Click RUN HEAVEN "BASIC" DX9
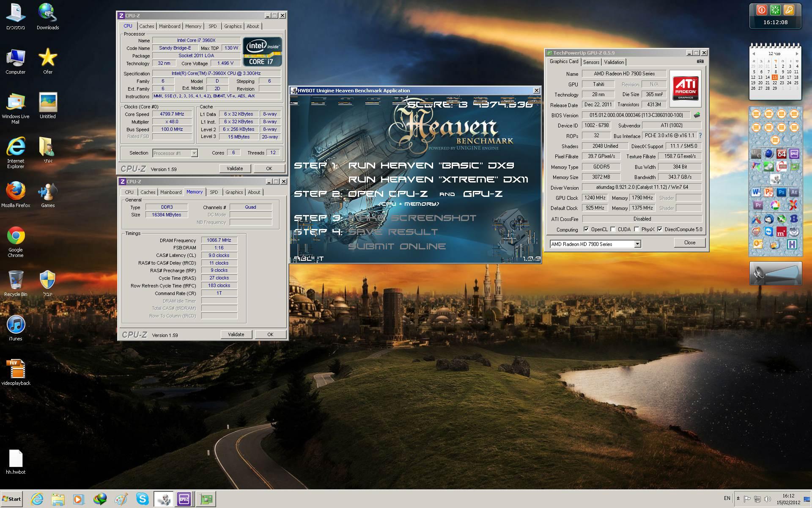Viewport: 812px width, 508px height. pos(431,166)
